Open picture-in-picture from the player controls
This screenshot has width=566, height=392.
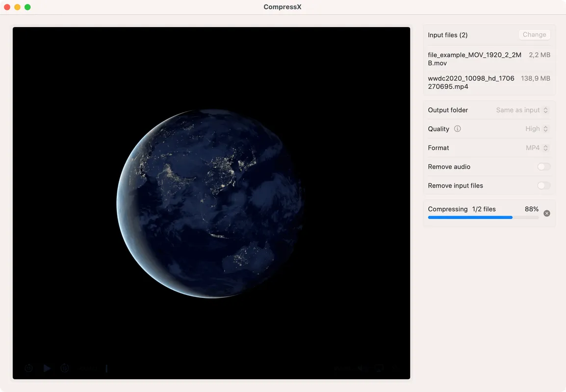point(379,368)
